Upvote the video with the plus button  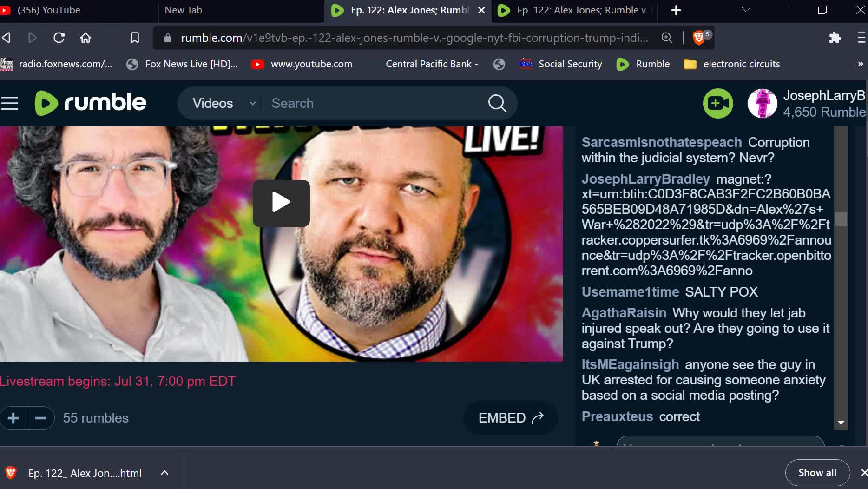[x=13, y=418]
